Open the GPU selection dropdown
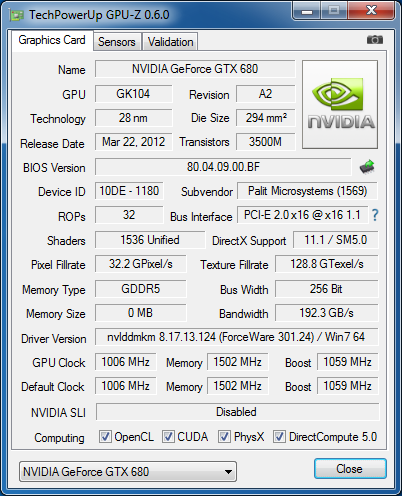The width and height of the screenshot is (402, 496). coord(128,471)
